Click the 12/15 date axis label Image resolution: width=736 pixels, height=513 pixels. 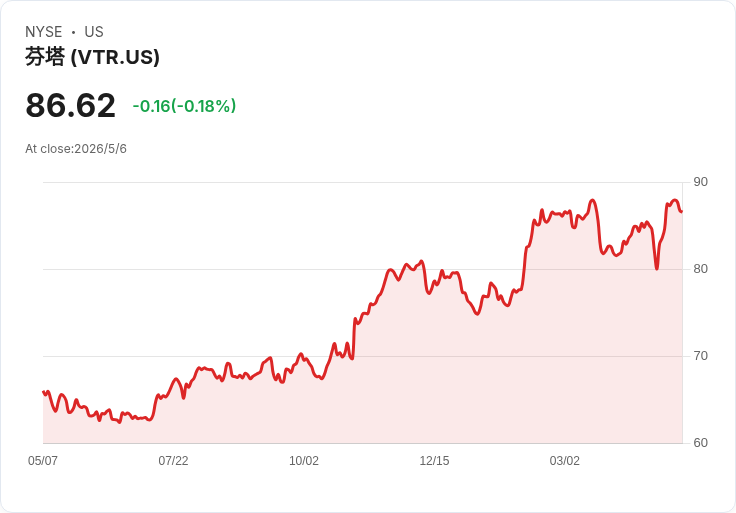click(x=434, y=461)
